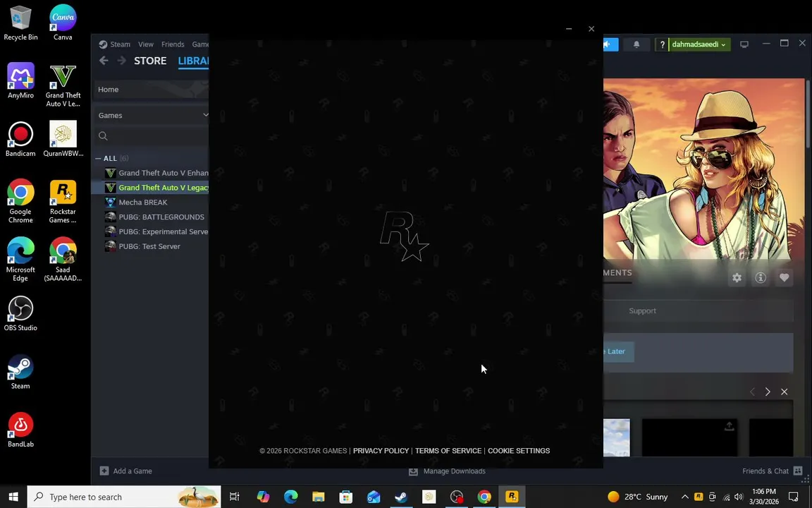812x508 pixels.
Task: Open dahmadsaeedi account dropdown
Action: coord(699,44)
